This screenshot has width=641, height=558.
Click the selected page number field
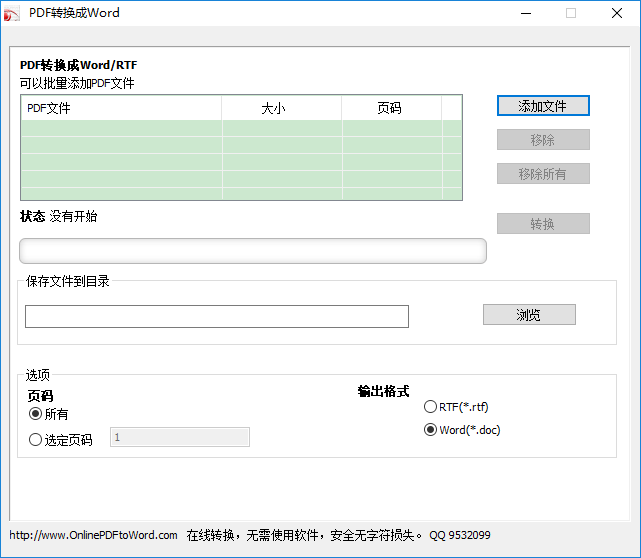pyautogui.click(x=180, y=437)
